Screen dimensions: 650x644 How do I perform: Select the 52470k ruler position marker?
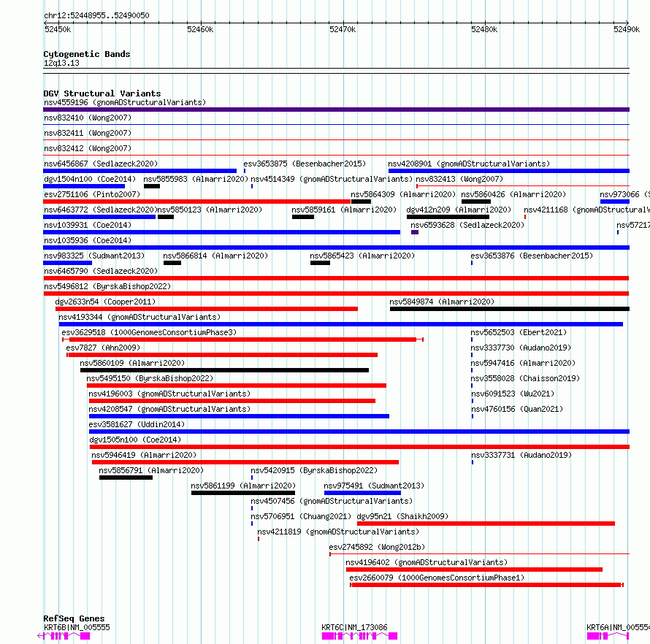[x=343, y=29]
